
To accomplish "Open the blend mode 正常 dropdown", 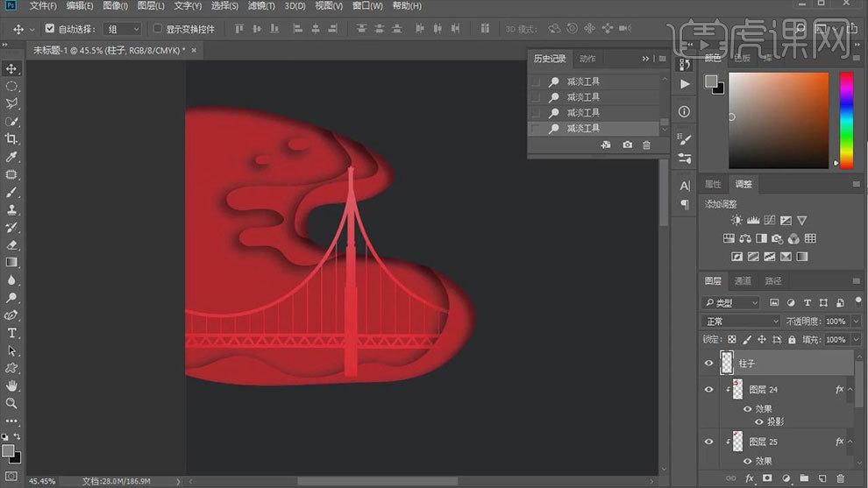I will [x=741, y=322].
